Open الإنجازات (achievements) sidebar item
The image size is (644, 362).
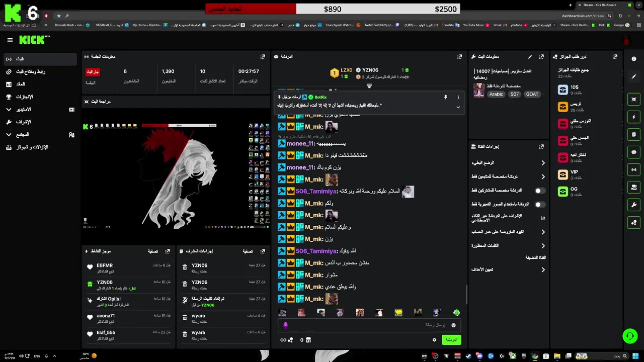tap(40, 97)
